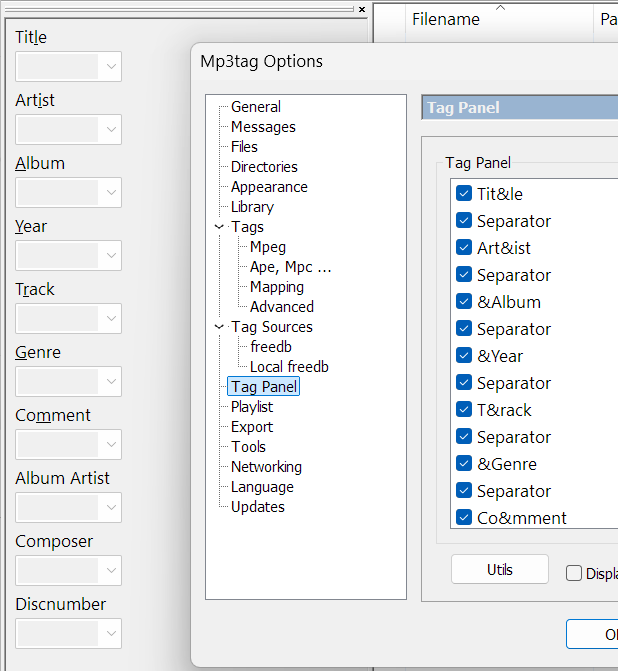Select the &Genre list entry text

point(507,464)
